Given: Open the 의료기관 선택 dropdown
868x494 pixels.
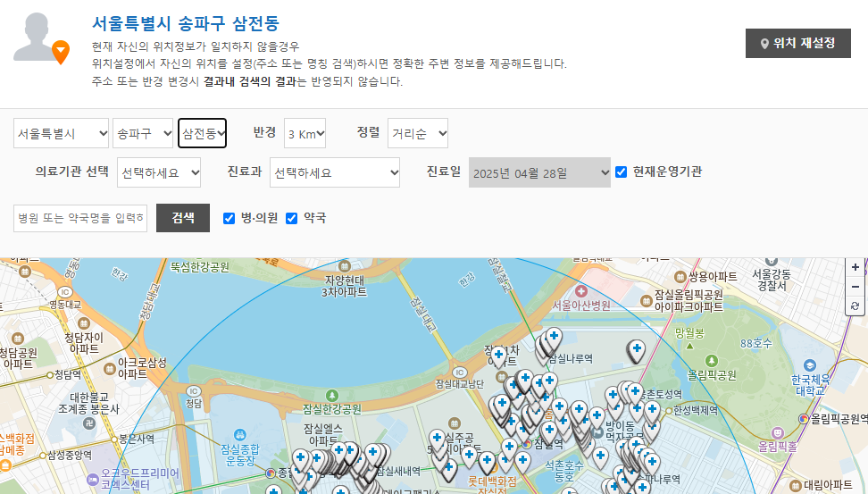Looking at the screenshot, I should coord(159,172).
